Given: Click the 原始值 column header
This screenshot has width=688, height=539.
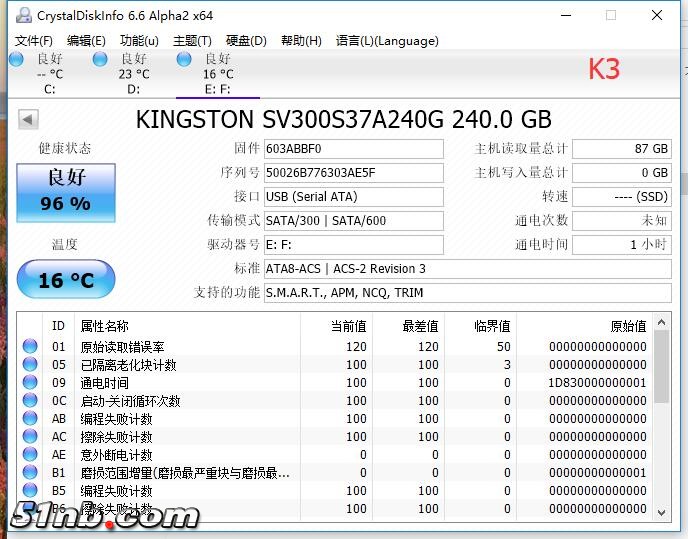Looking at the screenshot, I should pyautogui.click(x=628, y=326).
